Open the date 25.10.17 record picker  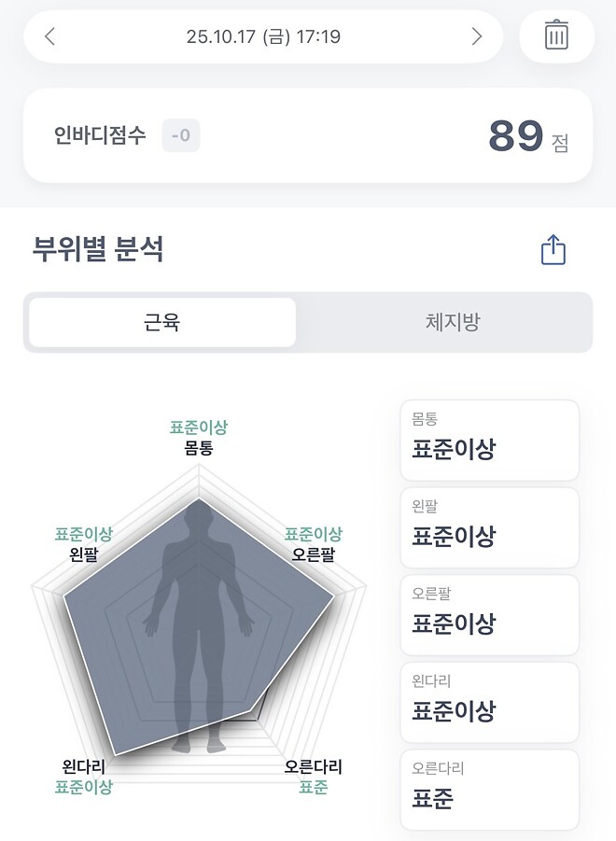pos(263,36)
